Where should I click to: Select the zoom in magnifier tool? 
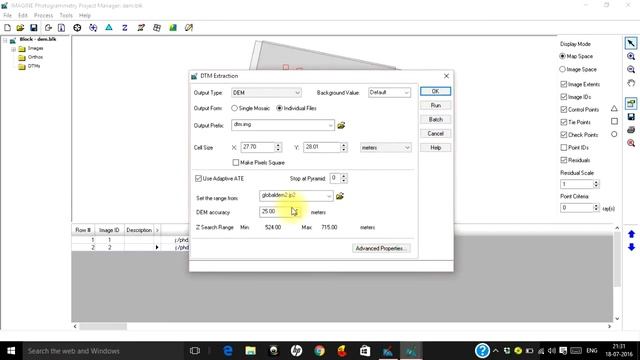[631, 57]
